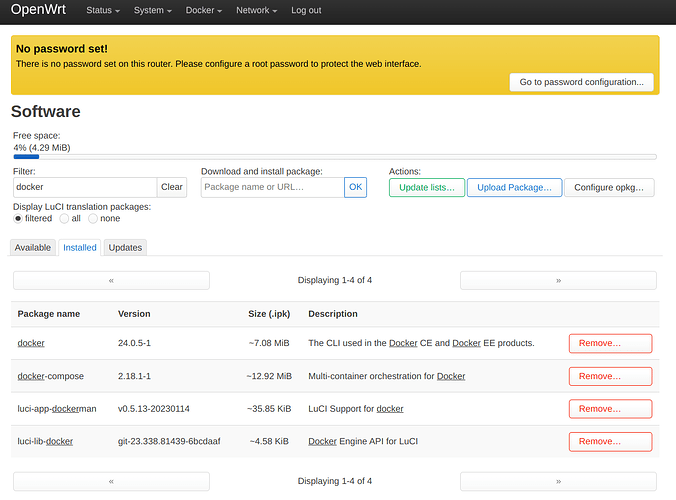676x500 pixels.
Task: Go to previous page using top « button
Action: pyautogui.click(x=111, y=281)
